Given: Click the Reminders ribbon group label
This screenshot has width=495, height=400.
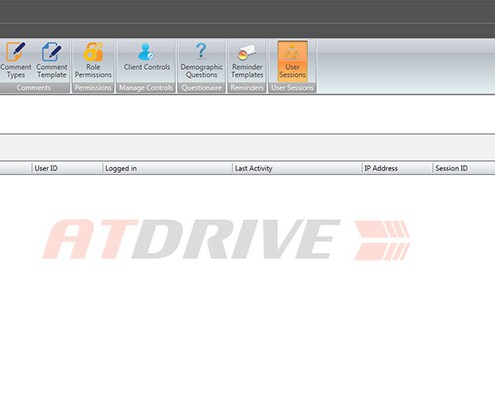Looking at the screenshot, I should [247, 88].
